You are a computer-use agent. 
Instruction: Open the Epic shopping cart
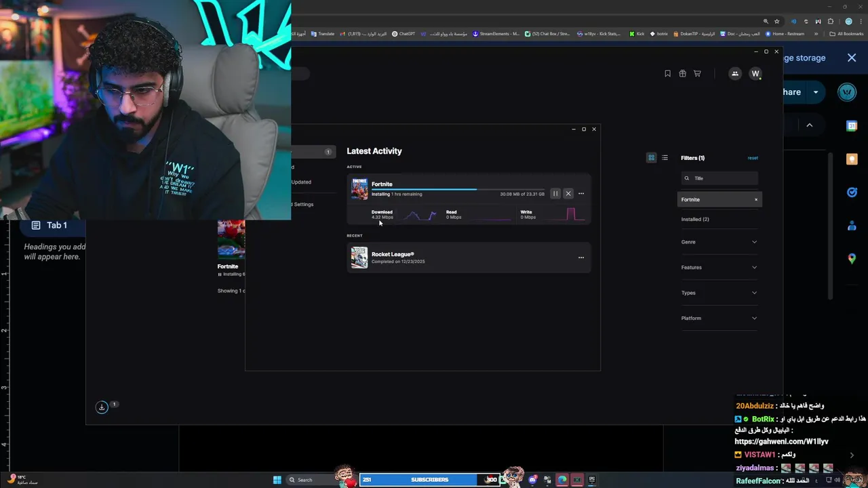697,73
